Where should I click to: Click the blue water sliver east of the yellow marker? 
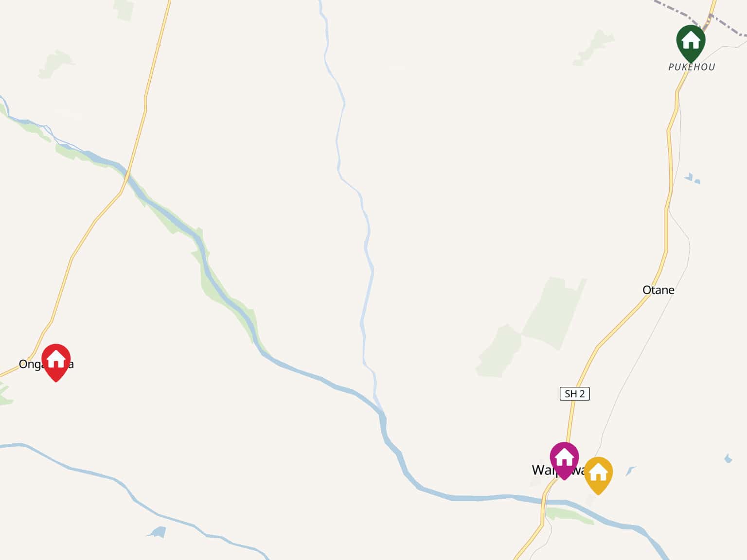[631, 471]
